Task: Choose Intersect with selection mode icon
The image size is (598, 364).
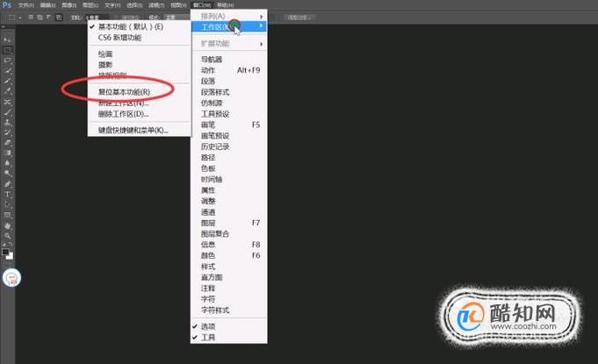Action: [58, 18]
